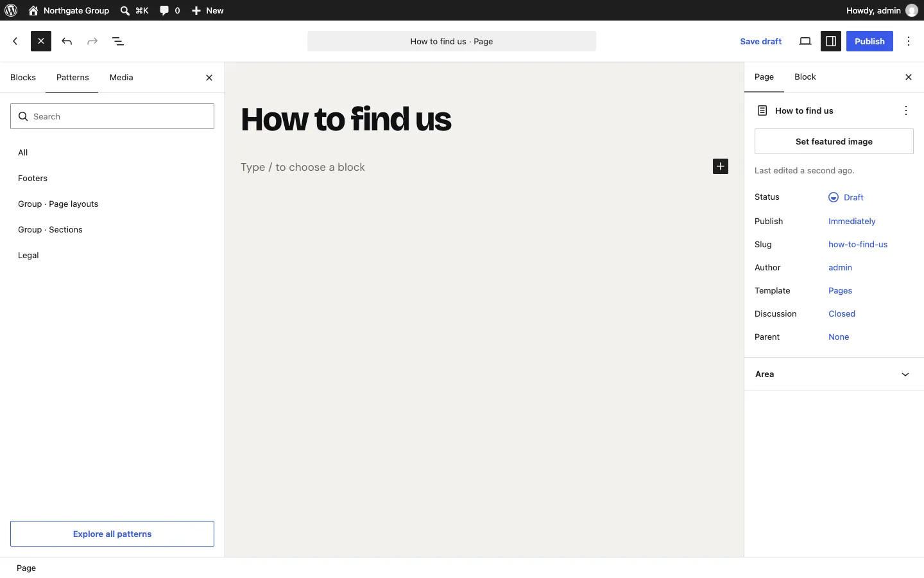
Task: Open the WordPress logo menu
Action: [11, 10]
